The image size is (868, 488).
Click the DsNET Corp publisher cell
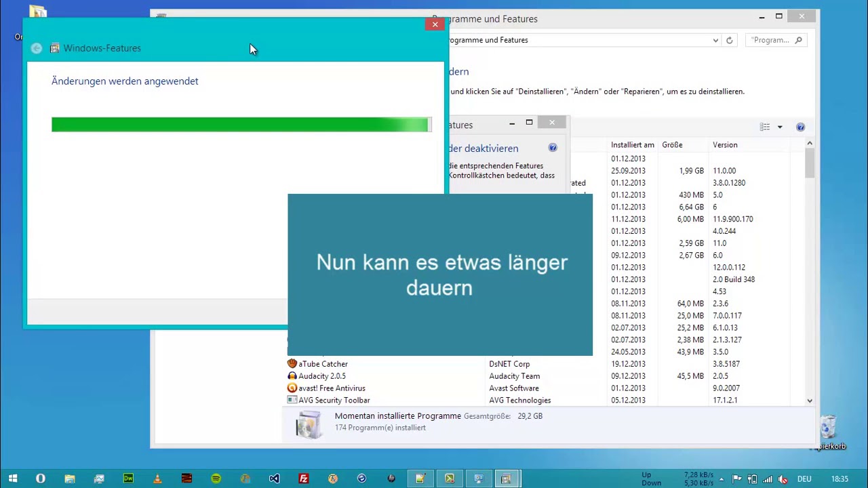point(509,364)
